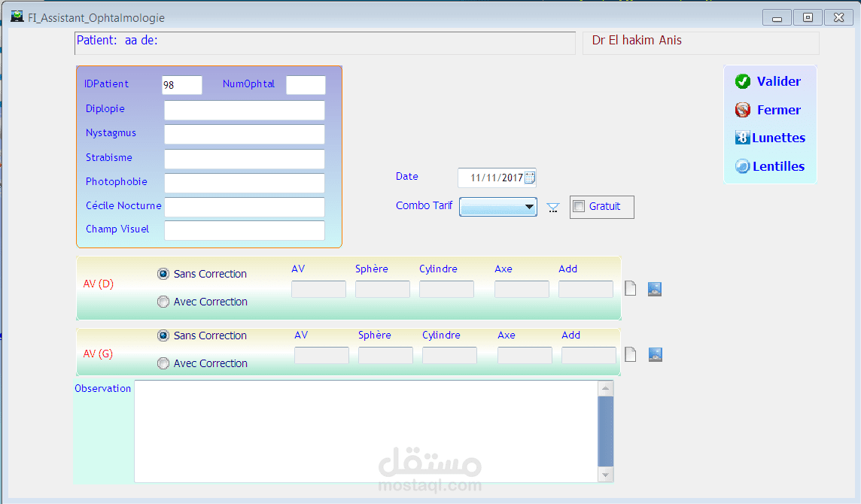Select Sans Correction for AV (D)
This screenshot has height=504, width=861.
(x=163, y=274)
